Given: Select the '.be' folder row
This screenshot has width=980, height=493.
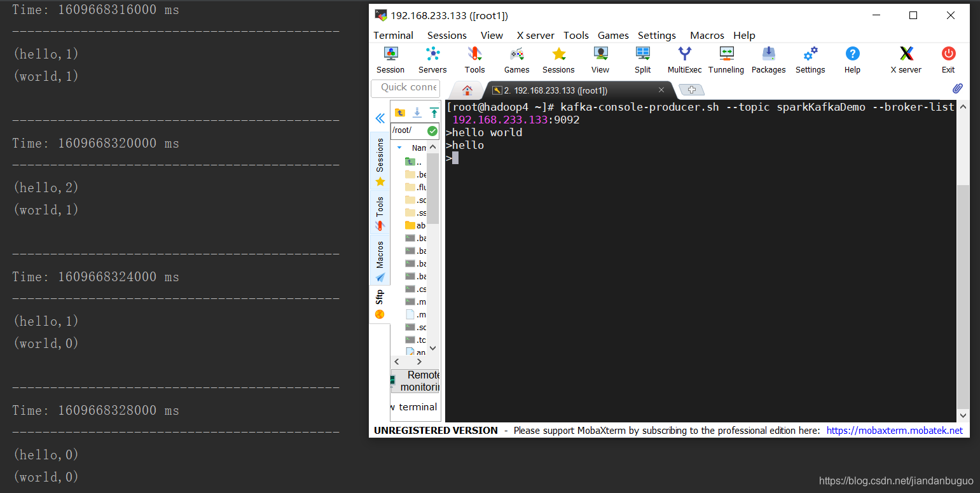Looking at the screenshot, I should [415, 174].
